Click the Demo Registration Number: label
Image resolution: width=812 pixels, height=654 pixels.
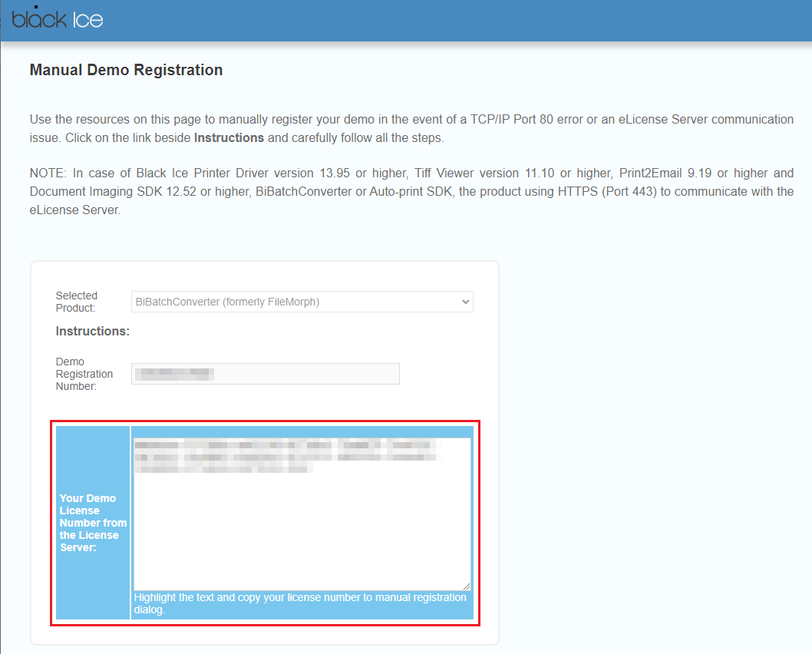(84, 374)
